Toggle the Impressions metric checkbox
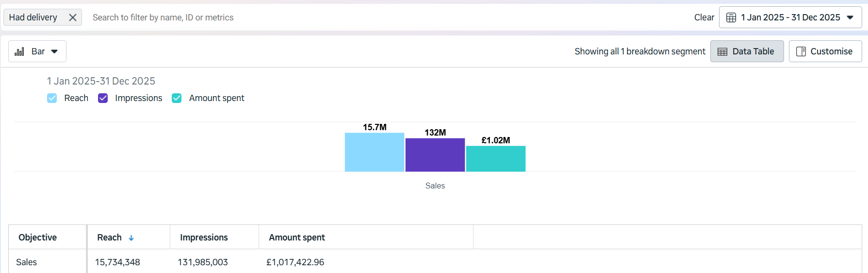The image size is (868, 273). [x=103, y=98]
